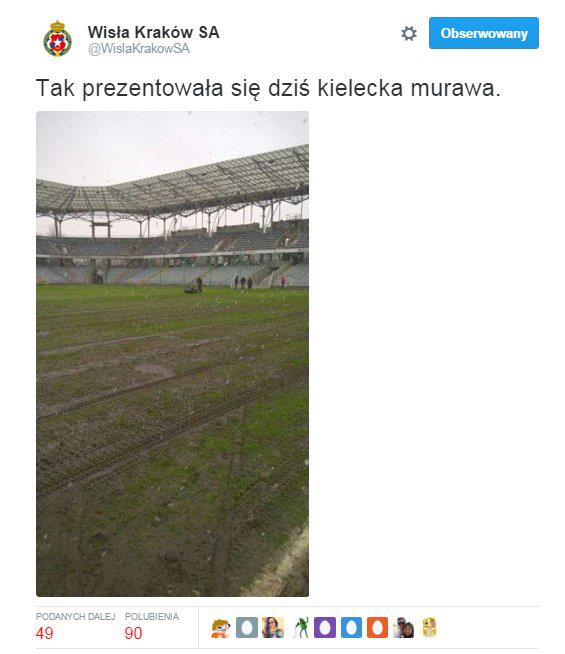This screenshot has width=565, height=654.
Task: Open the purple egg avatar profile
Action: coord(325,628)
